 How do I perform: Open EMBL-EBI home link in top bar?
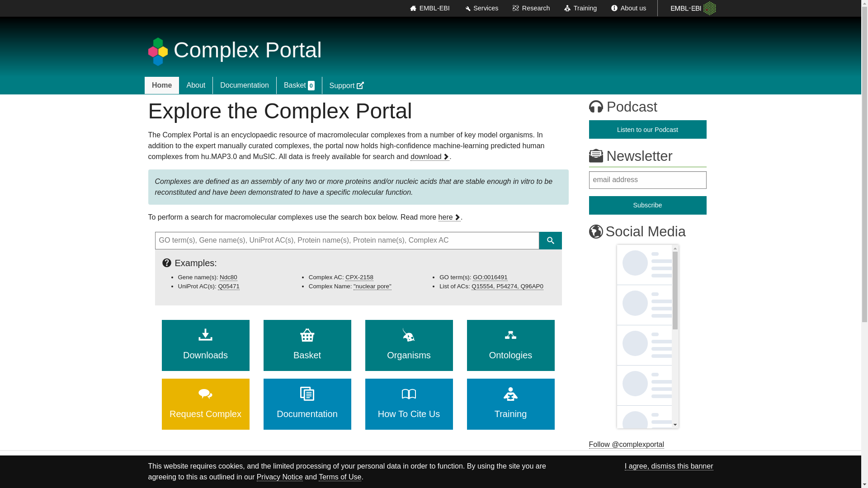point(429,8)
